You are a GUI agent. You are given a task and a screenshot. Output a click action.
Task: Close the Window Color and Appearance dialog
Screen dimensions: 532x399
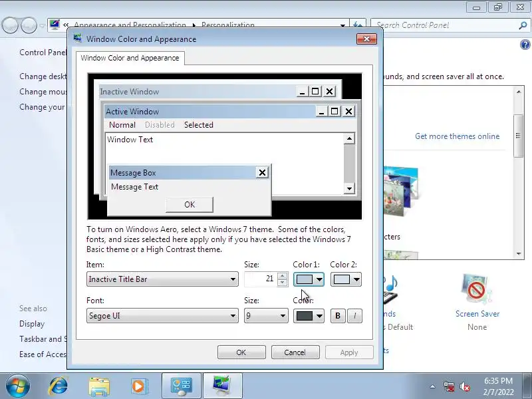pyautogui.click(x=366, y=39)
